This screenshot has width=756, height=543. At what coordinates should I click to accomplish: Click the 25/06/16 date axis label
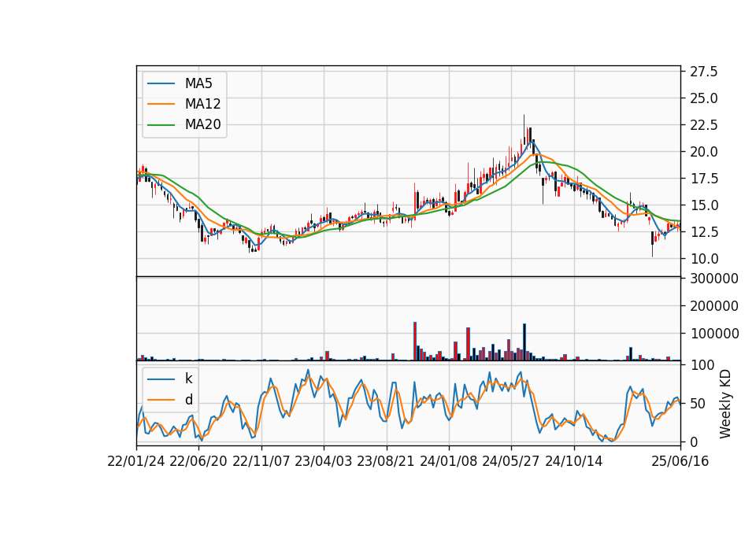coord(680,461)
